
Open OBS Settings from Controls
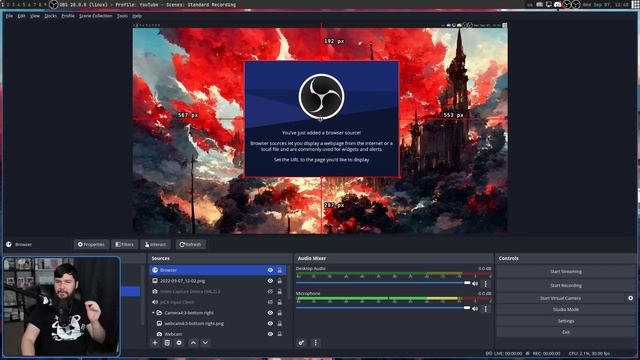pos(566,321)
